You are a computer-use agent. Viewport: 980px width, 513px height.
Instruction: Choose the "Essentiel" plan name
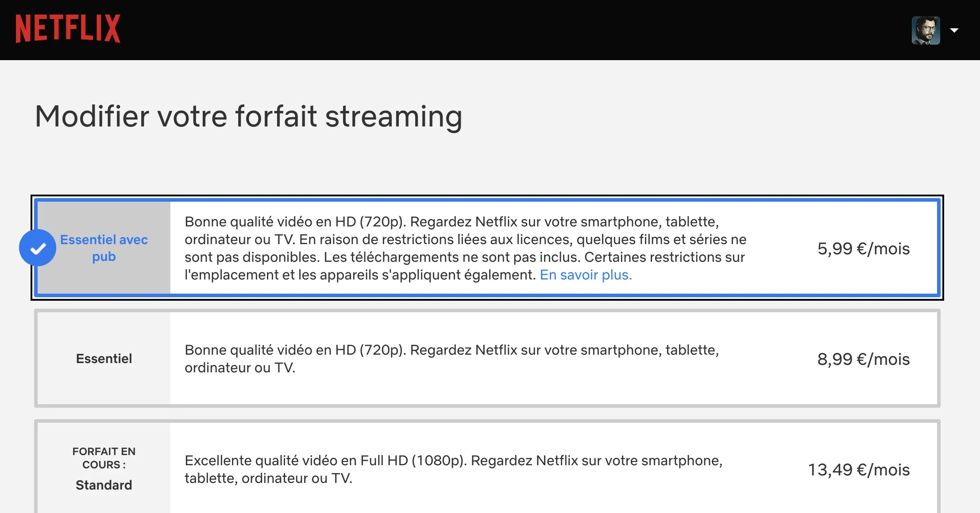coord(104,359)
